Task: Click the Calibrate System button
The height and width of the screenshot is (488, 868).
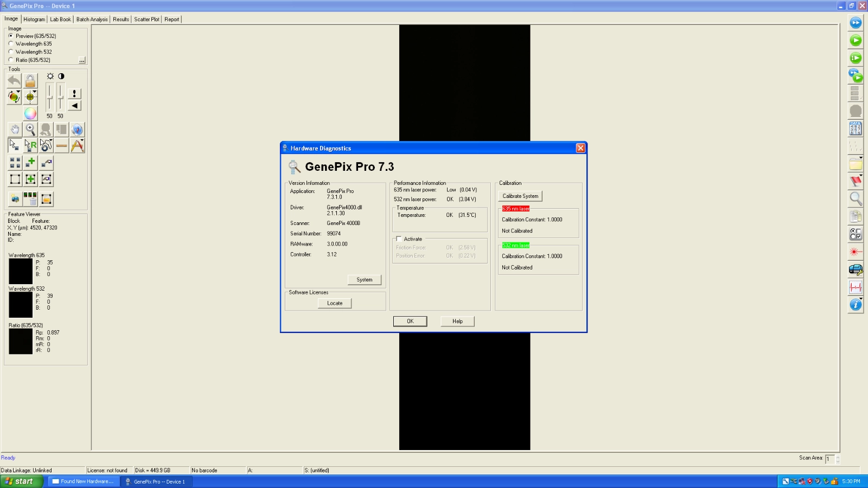Action: tap(520, 196)
